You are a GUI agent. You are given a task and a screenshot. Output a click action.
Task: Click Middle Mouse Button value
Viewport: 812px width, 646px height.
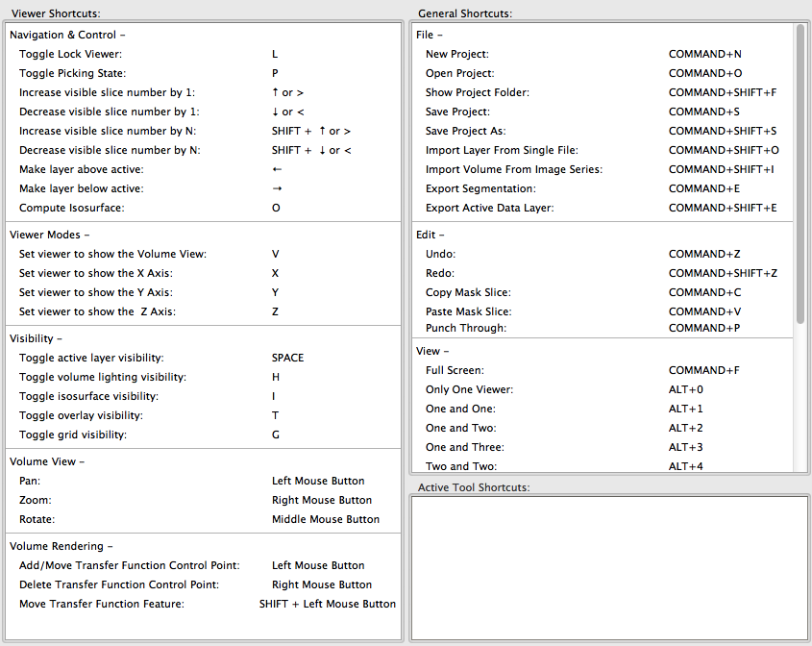(x=325, y=519)
